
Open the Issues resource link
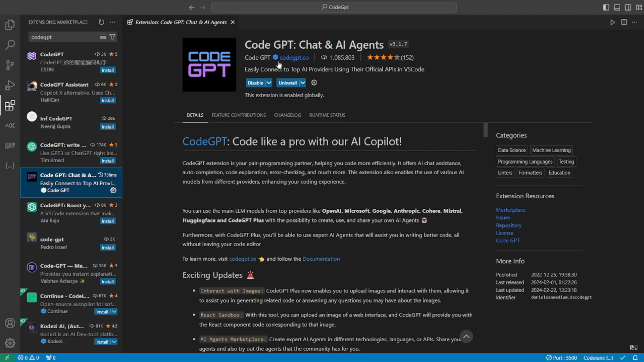[503, 217]
